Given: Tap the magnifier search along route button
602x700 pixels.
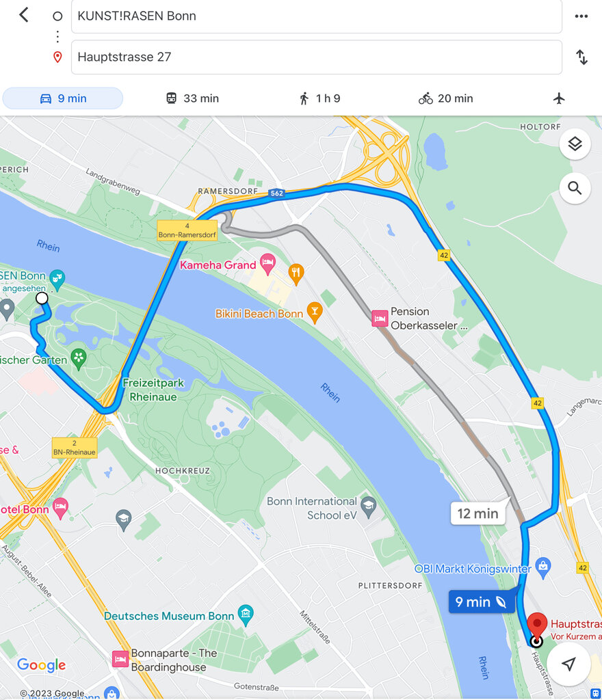Looking at the screenshot, I should point(575,188).
